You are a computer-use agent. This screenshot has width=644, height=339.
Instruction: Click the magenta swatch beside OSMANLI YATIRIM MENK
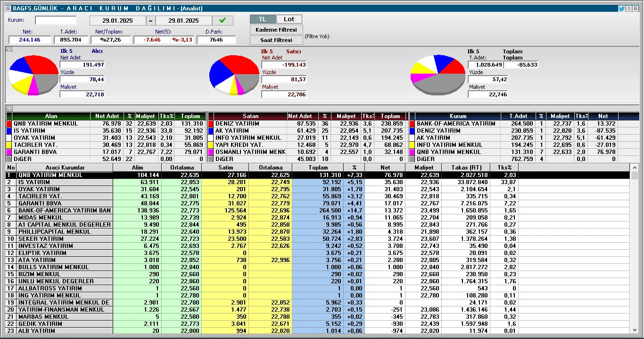click(x=211, y=152)
